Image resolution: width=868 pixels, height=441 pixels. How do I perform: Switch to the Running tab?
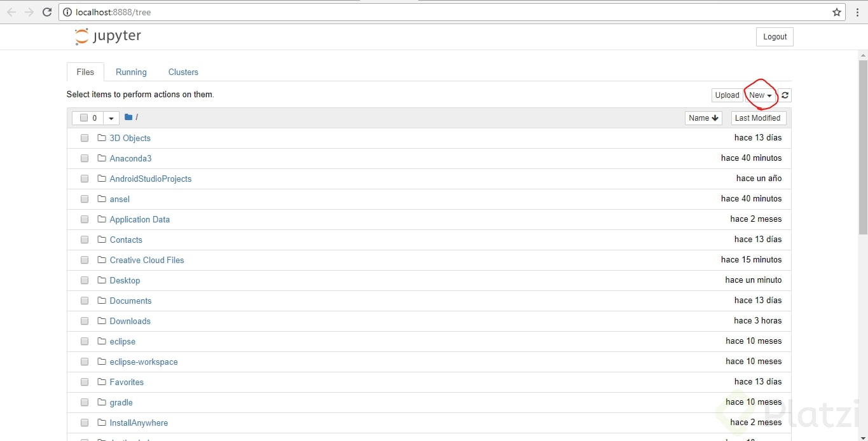click(x=131, y=72)
